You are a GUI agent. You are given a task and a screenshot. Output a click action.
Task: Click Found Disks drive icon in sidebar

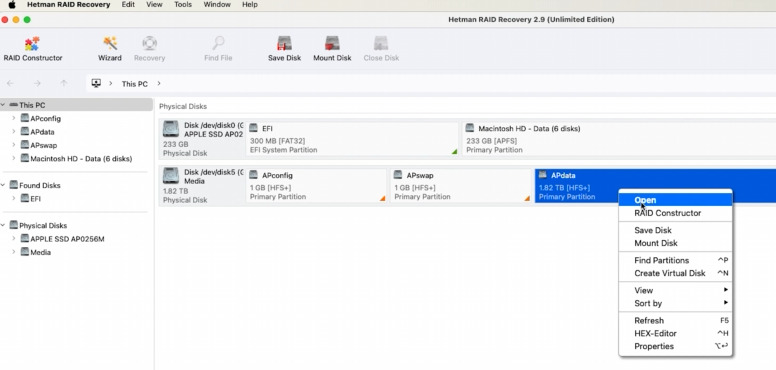(x=13, y=185)
